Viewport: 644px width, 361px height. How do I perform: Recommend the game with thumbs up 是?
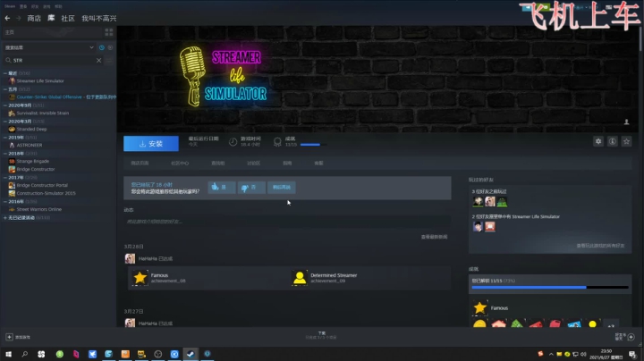(222, 188)
